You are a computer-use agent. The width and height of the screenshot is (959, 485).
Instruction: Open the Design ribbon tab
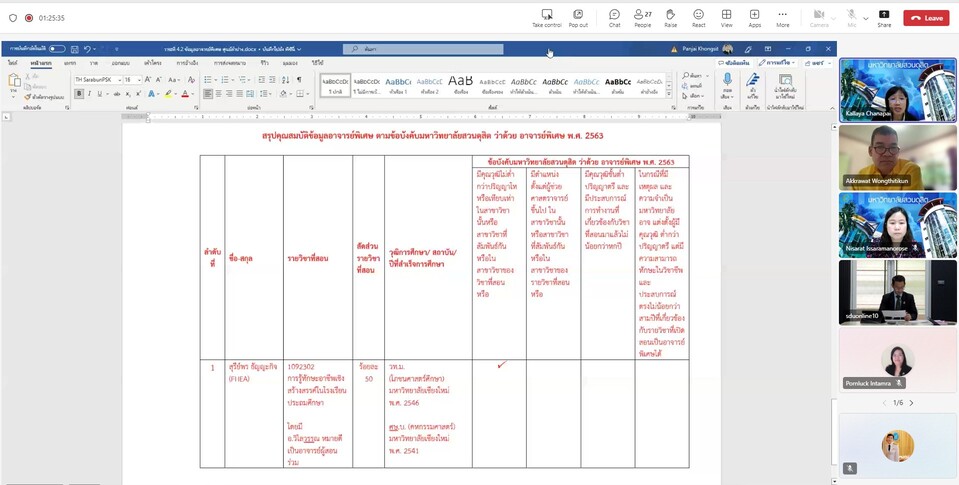click(x=120, y=63)
